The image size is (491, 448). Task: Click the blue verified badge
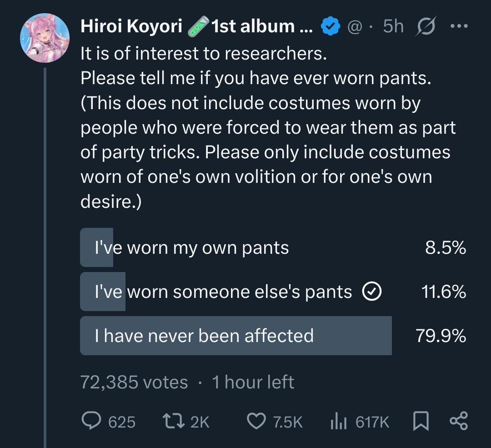point(331,27)
